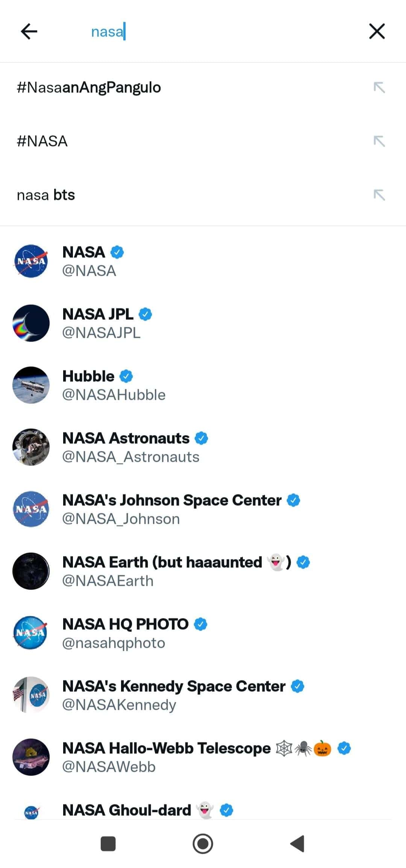Open NASA HQ PHOTO account
Image resolution: width=406 pixels, height=868 pixels.
coord(125,633)
